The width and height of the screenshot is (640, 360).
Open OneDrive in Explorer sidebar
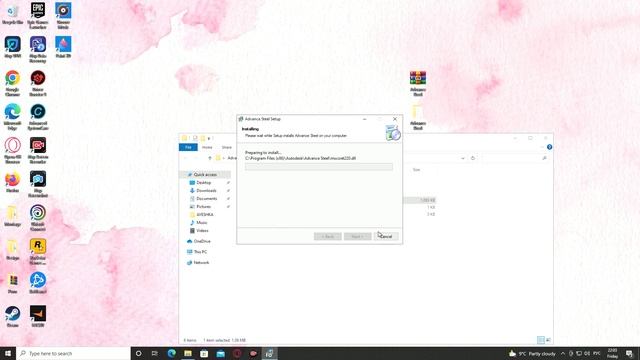point(202,241)
